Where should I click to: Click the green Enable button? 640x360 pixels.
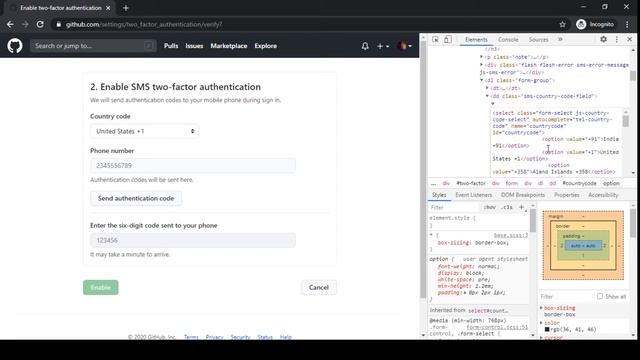[x=100, y=287]
